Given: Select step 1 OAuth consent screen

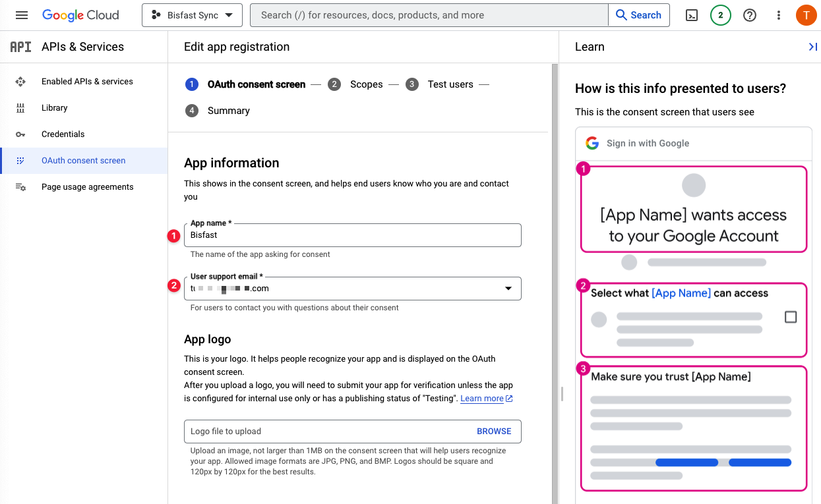Looking at the screenshot, I should [x=246, y=84].
